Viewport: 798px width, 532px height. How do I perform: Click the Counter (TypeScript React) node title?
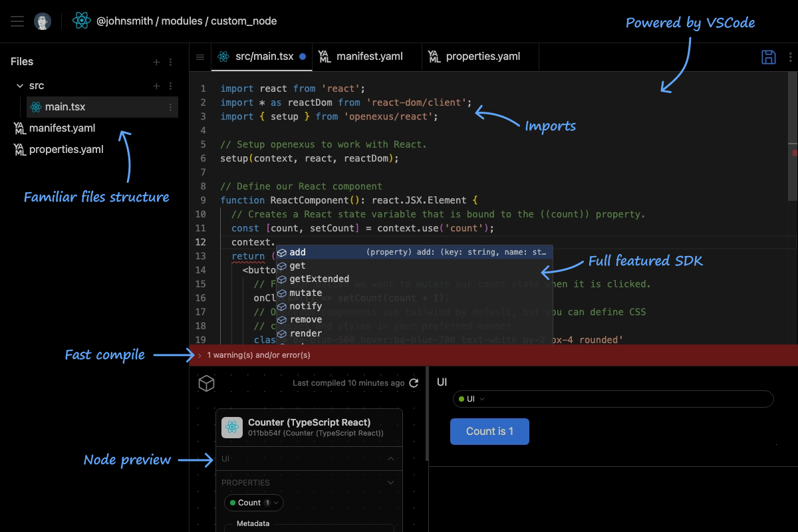click(x=309, y=422)
